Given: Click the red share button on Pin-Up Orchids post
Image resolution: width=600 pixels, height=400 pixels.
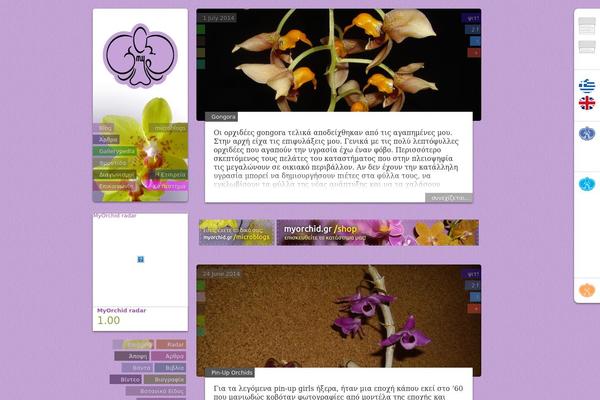Looking at the screenshot, I should (474, 308).
